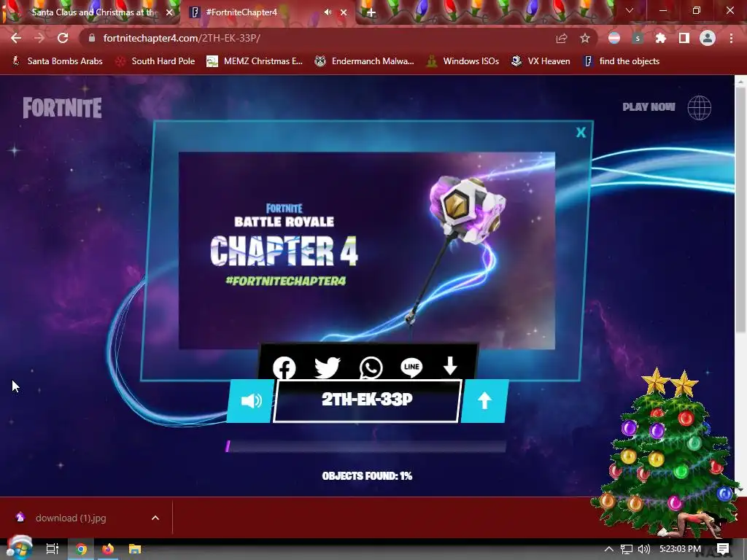The height and width of the screenshot is (560, 747).
Task: Open Santa Bombs Arabs bookmark
Action: pyautogui.click(x=57, y=61)
